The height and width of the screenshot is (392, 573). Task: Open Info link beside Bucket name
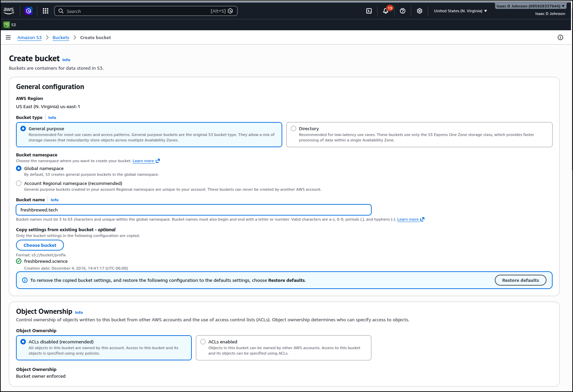(54, 200)
